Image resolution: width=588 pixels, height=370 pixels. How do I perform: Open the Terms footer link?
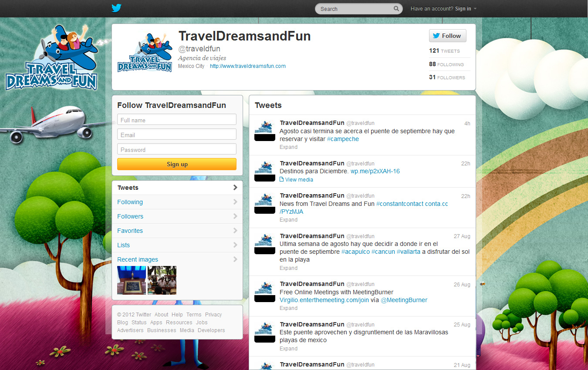coord(194,315)
